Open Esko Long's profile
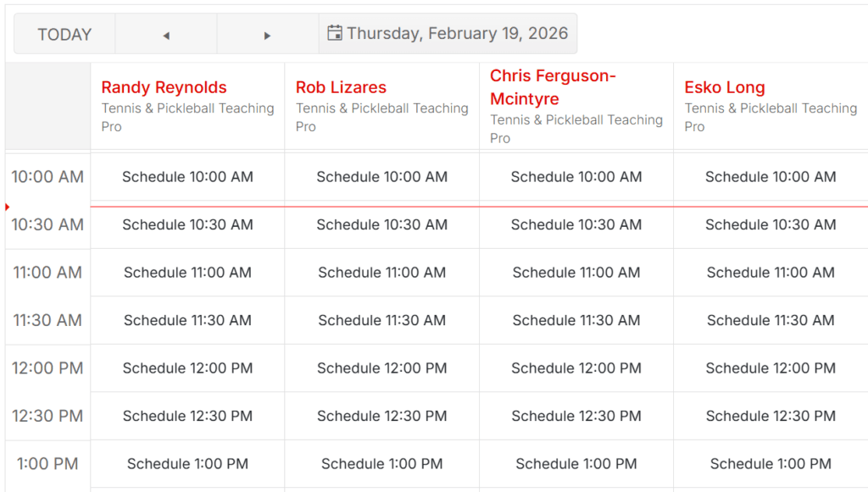The image size is (868, 492). tap(725, 87)
